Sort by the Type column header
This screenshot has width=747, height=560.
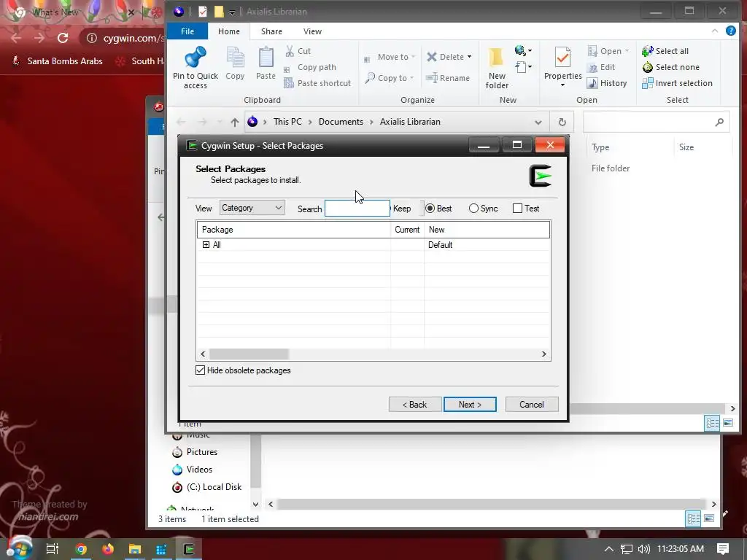click(x=600, y=147)
